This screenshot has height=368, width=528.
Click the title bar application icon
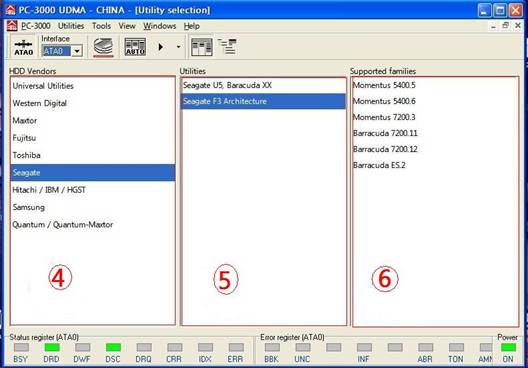[x=10, y=10]
